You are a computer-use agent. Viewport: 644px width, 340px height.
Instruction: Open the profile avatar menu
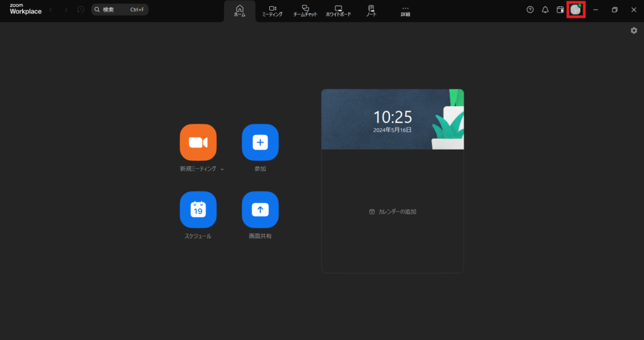click(575, 10)
